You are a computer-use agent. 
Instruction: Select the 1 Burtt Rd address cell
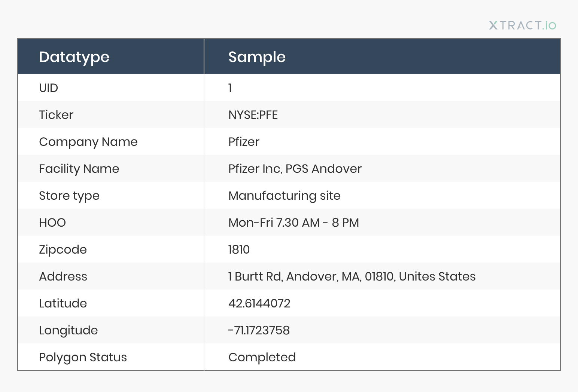(352, 276)
